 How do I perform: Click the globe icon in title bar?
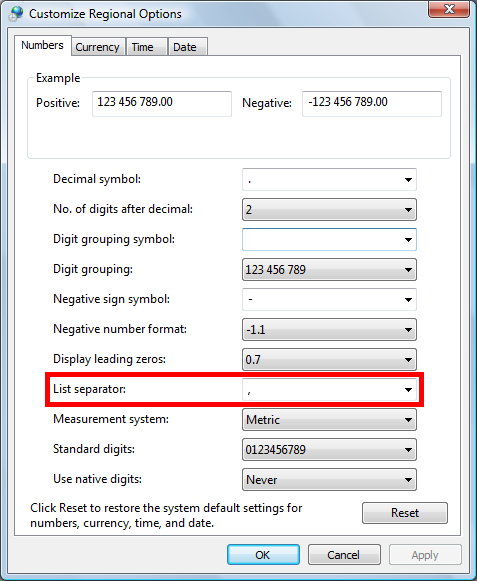16,14
